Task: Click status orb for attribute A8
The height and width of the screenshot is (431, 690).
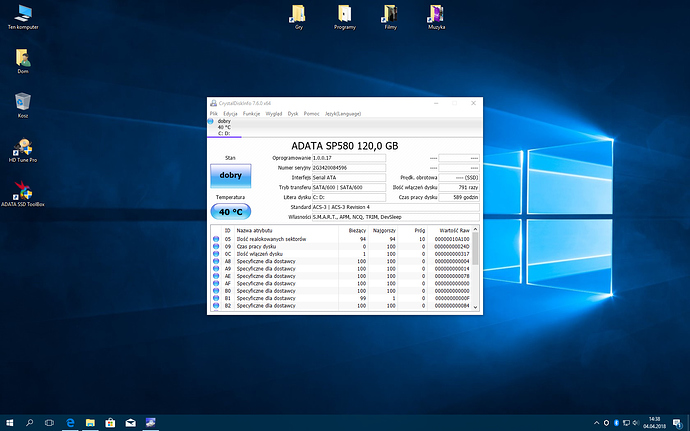Action: tap(216, 261)
